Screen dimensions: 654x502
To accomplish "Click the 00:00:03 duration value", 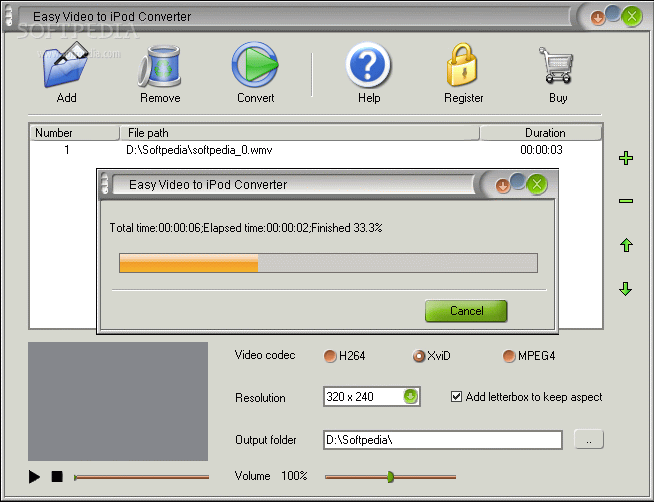I will pos(541,150).
